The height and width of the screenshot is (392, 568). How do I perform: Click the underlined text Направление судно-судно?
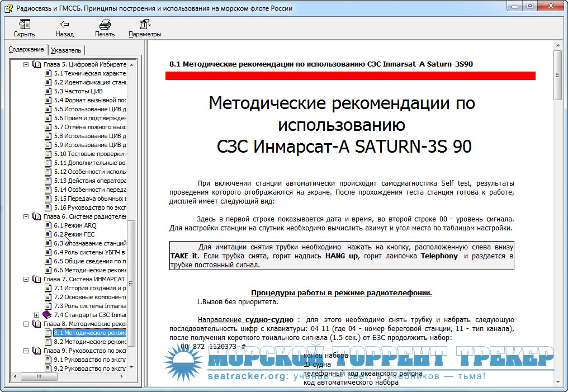point(245,320)
